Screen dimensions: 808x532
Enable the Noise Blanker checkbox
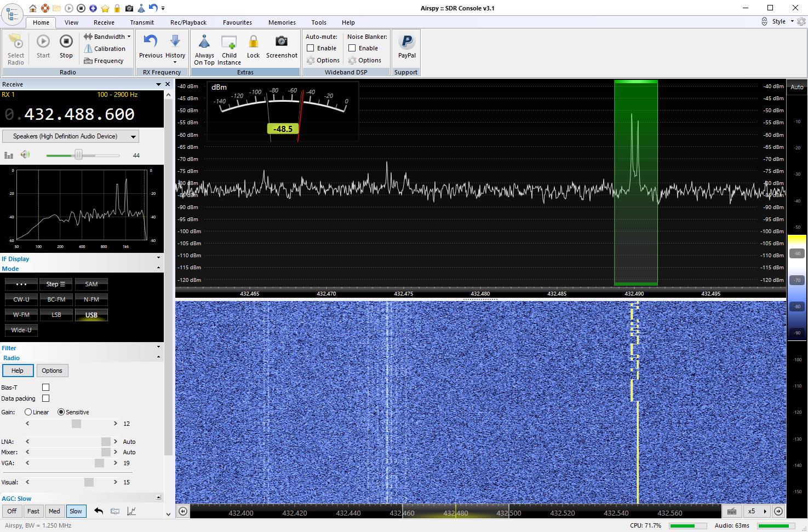(352, 48)
